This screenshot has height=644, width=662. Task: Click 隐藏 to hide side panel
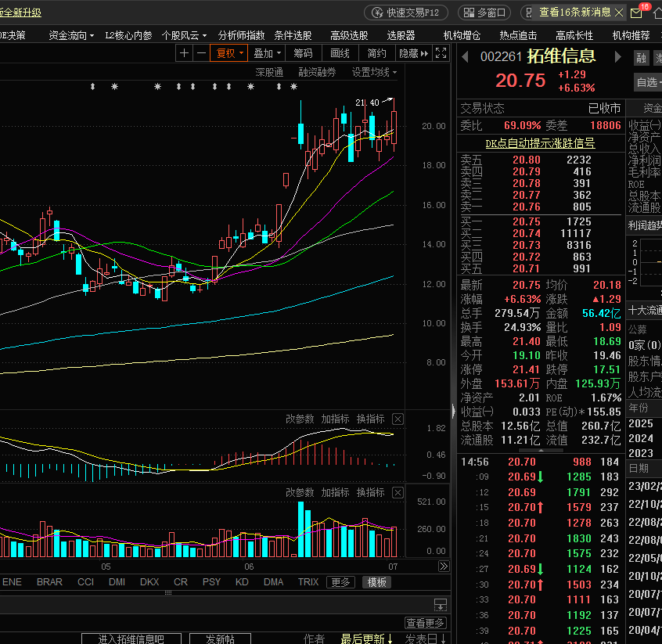pos(413,53)
